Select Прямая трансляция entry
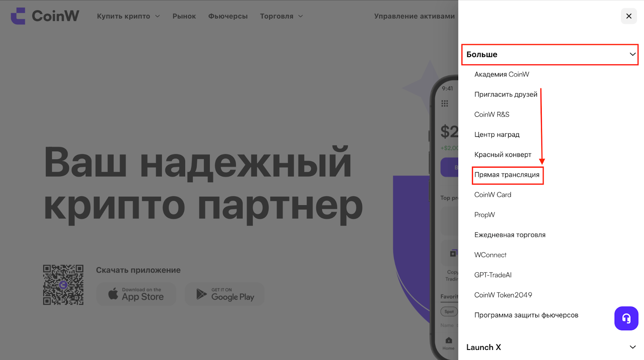 [x=507, y=175]
